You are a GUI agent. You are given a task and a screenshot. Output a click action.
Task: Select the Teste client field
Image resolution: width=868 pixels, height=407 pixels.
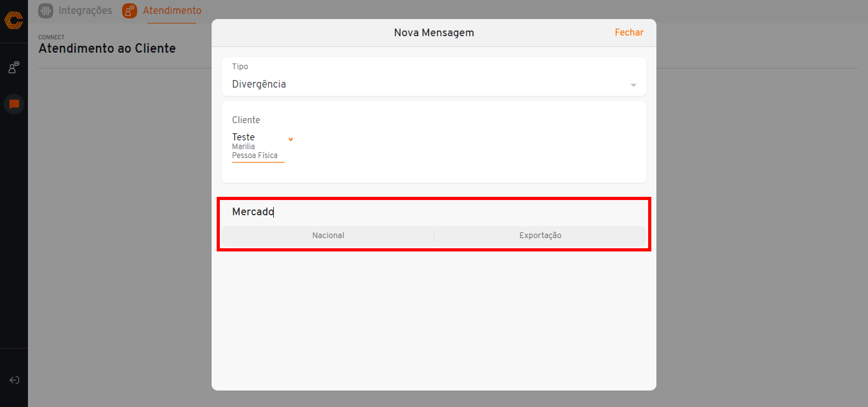click(258, 147)
